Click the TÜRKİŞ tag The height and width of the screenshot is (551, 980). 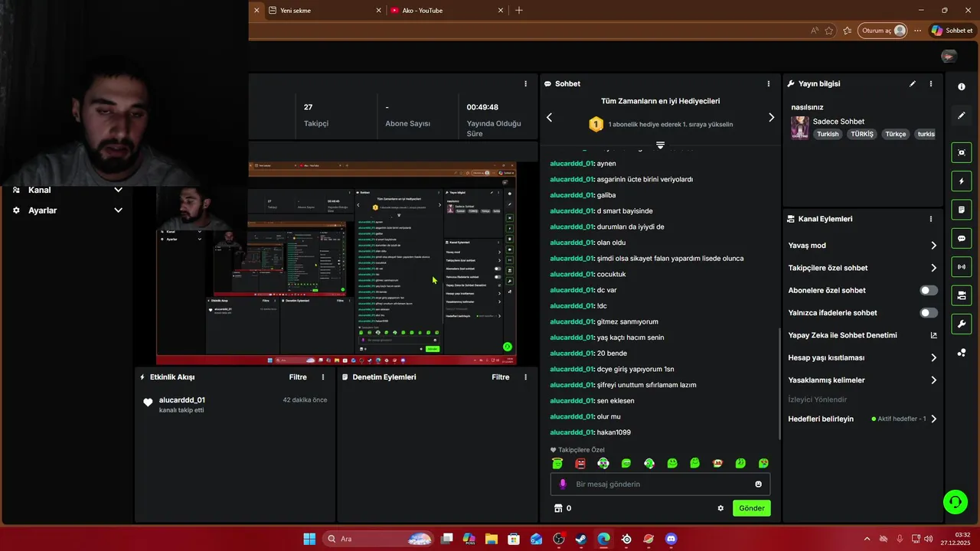[862, 134]
